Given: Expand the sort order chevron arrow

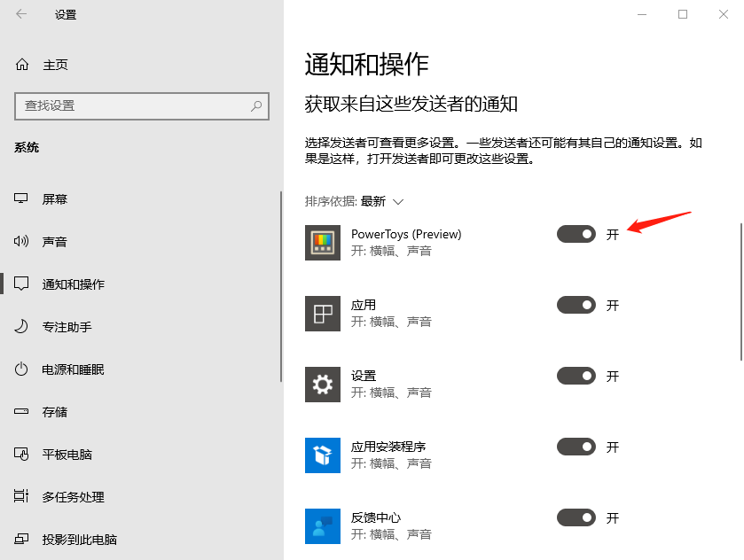Looking at the screenshot, I should 397,201.
